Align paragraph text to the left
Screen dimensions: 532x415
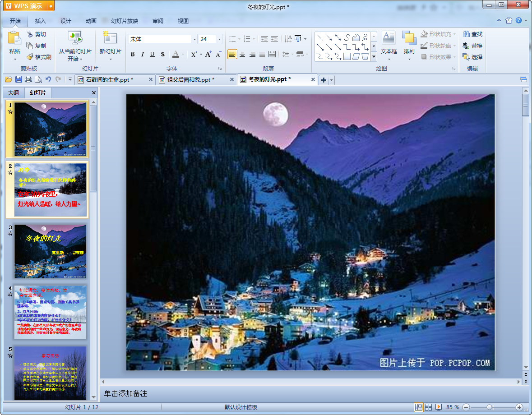click(232, 54)
